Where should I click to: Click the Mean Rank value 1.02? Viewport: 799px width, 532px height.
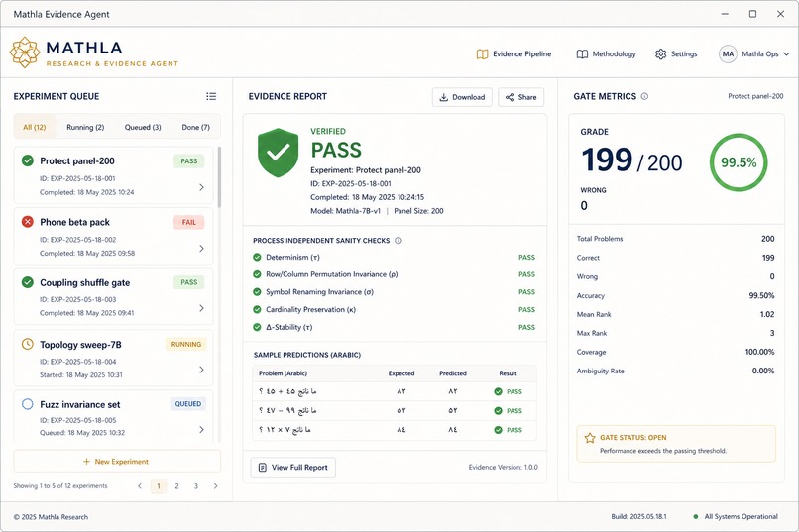coord(767,314)
